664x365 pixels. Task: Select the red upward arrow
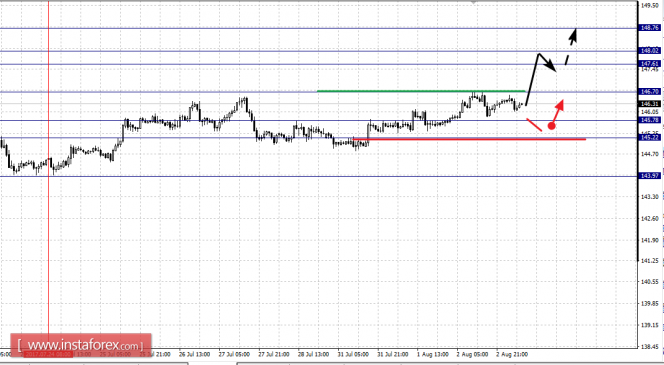559,110
